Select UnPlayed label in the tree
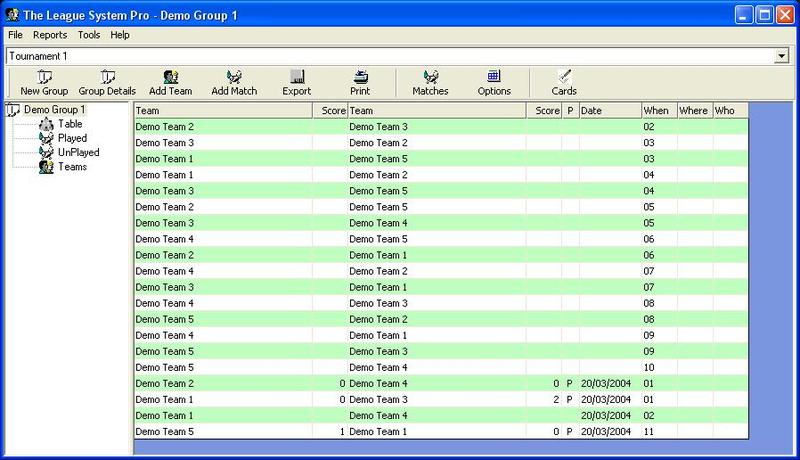 (x=79, y=152)
